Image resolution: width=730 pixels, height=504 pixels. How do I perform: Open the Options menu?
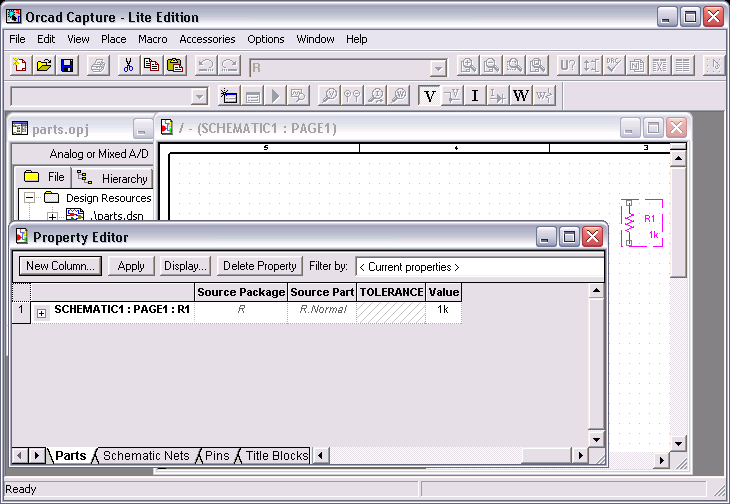coord(266,39)
